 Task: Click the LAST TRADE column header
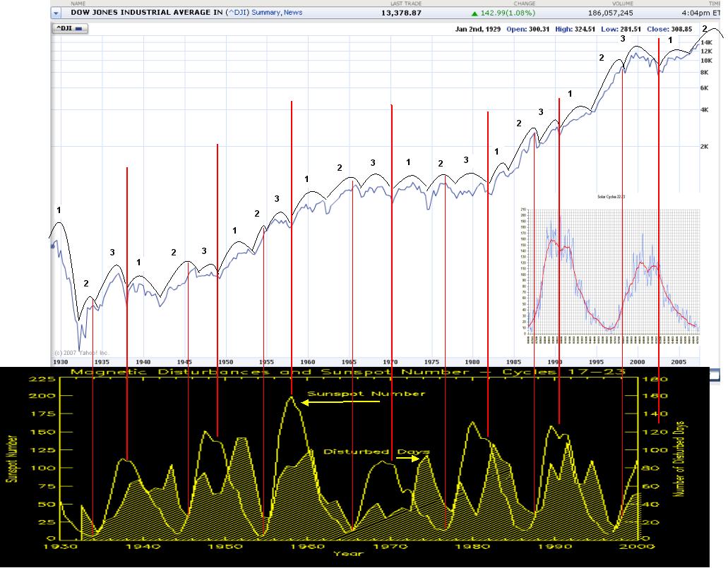pyautogui.click(x=406, y=4)
